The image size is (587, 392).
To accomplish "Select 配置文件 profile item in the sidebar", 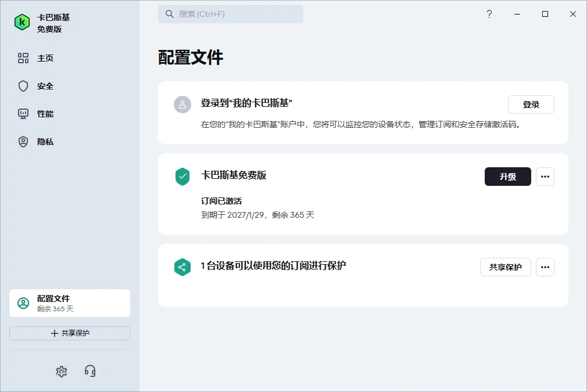I will 70,303.
